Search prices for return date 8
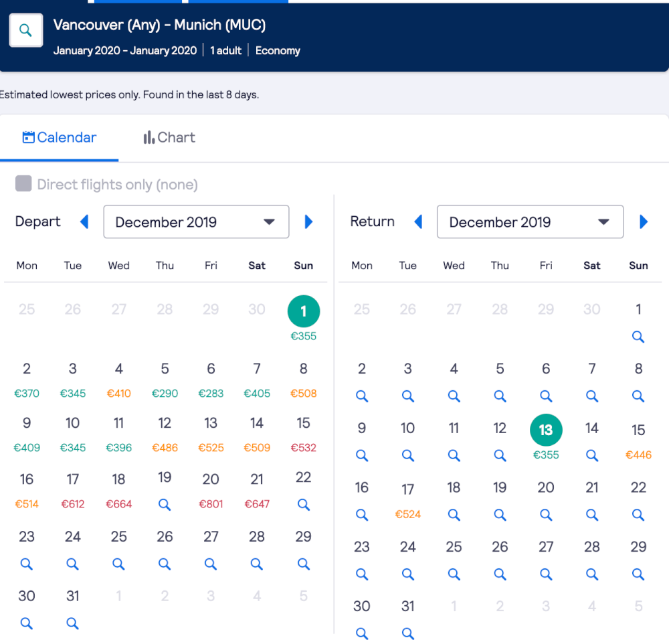Viewport: 669px width, 644px height. pyautogui.click(x=638, y=396)
